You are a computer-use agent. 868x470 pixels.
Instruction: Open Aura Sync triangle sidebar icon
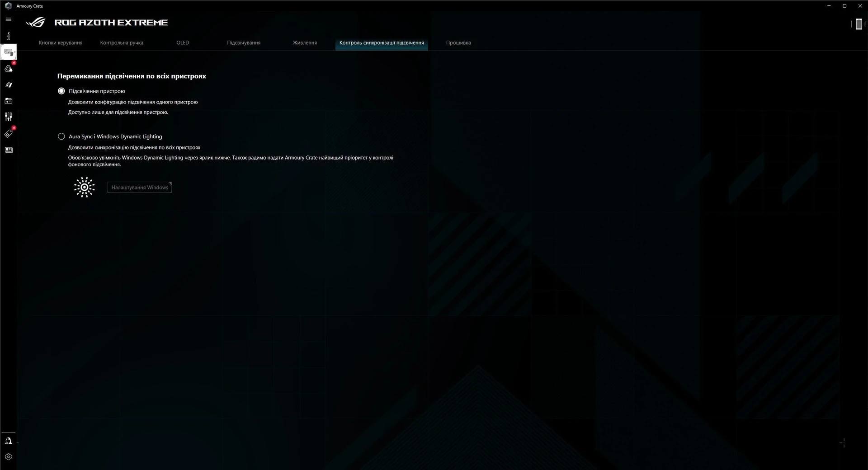[8, 68]
